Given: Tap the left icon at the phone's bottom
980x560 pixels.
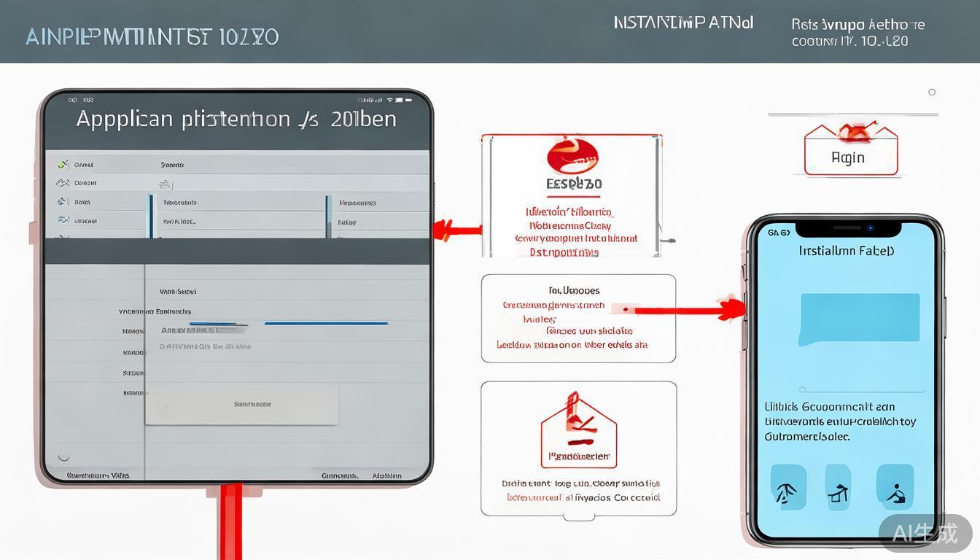Looking at the screenshot, I should pos(788,487).
